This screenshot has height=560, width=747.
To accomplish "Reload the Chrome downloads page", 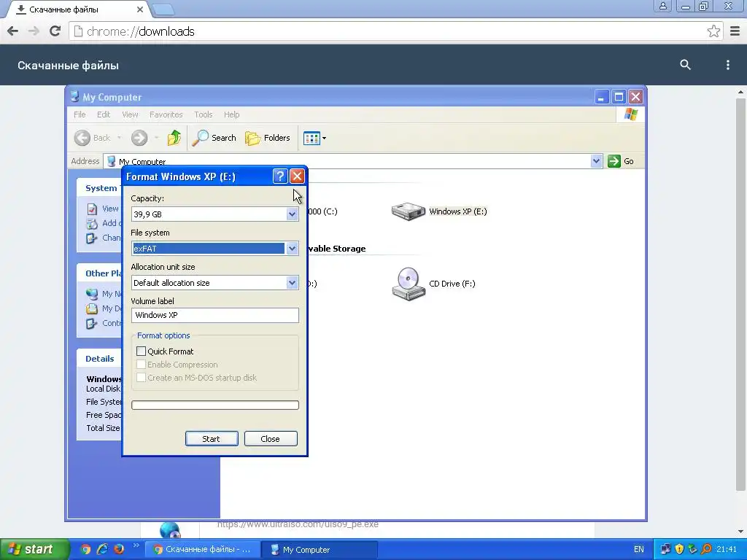I will pos(55,31).
